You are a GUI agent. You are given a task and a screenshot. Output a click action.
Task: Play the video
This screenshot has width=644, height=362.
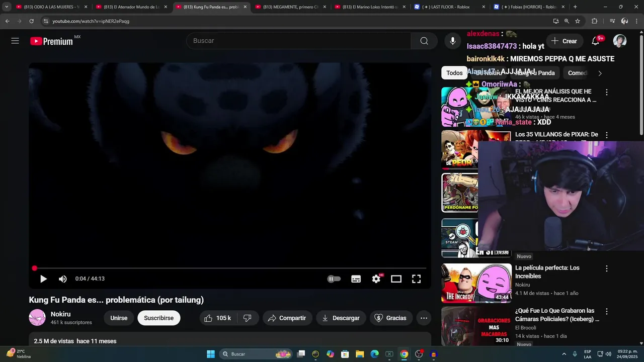pos(43,279)
